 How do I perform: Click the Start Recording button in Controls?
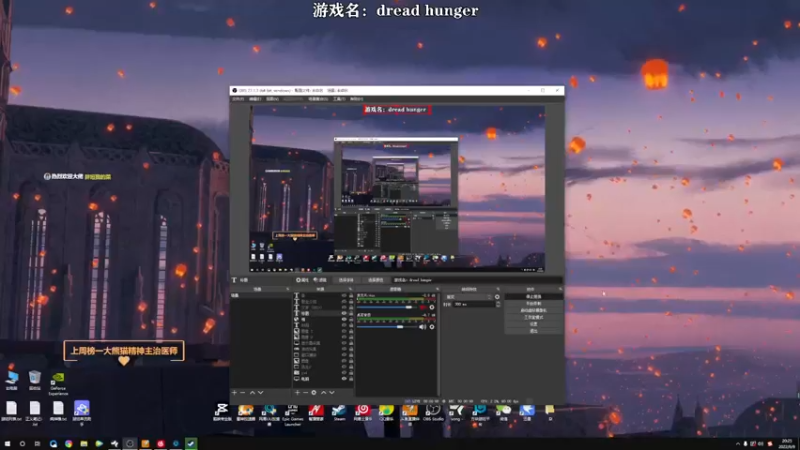pos(534,304)
